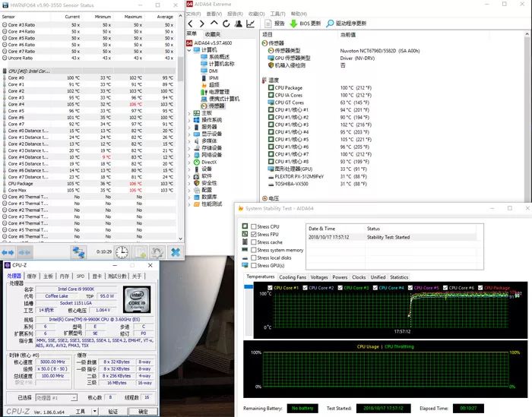Click the AIDA64 forward navigation arrow
The width and height of the screenshot is (532, 417).
[x=202, y=24]
